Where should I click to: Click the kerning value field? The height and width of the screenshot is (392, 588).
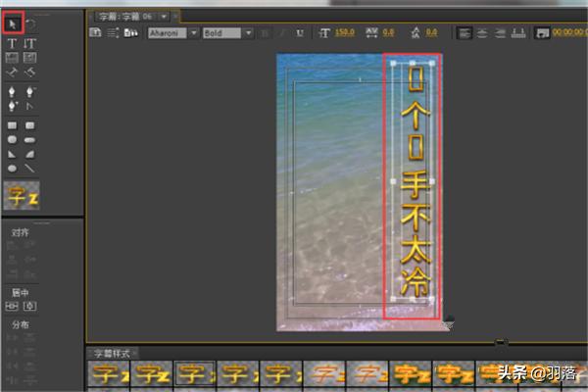[x=388, y=32]
